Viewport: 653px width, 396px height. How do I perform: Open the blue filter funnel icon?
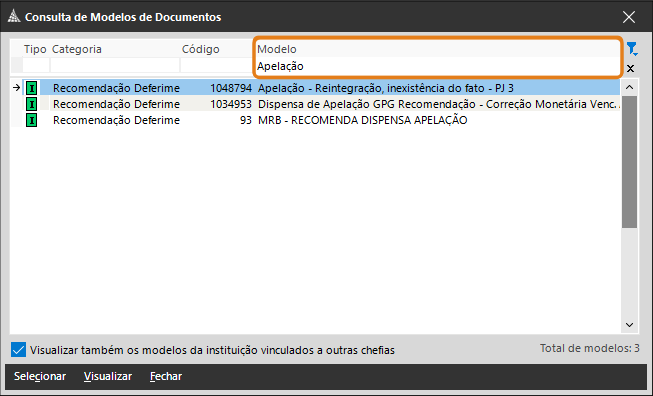pyautogui.click(x=632, y=49)
